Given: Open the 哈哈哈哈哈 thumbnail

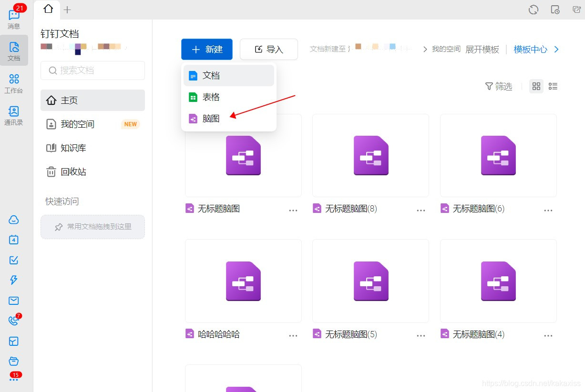Looking at the screenshot, I should (243, 281).
